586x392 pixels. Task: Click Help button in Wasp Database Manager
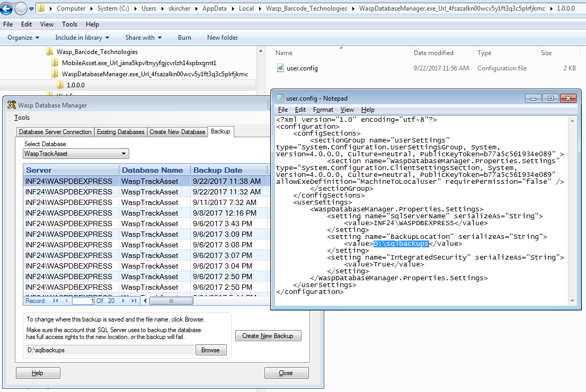[38, 373]
